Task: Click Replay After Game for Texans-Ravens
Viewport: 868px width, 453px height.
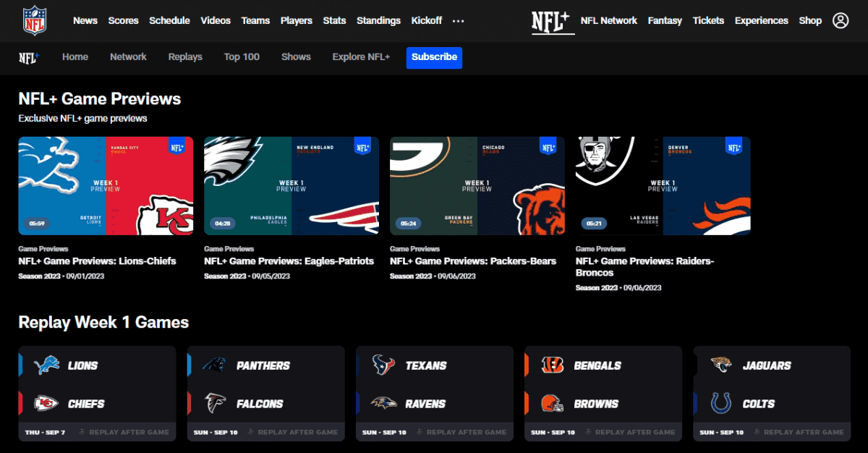Action: pyautogui.click(x=461, y=432)
